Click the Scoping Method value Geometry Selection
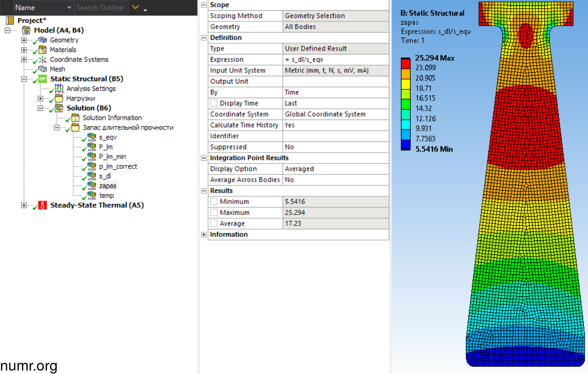The image size is (588, 374). (x=335, y=16)
